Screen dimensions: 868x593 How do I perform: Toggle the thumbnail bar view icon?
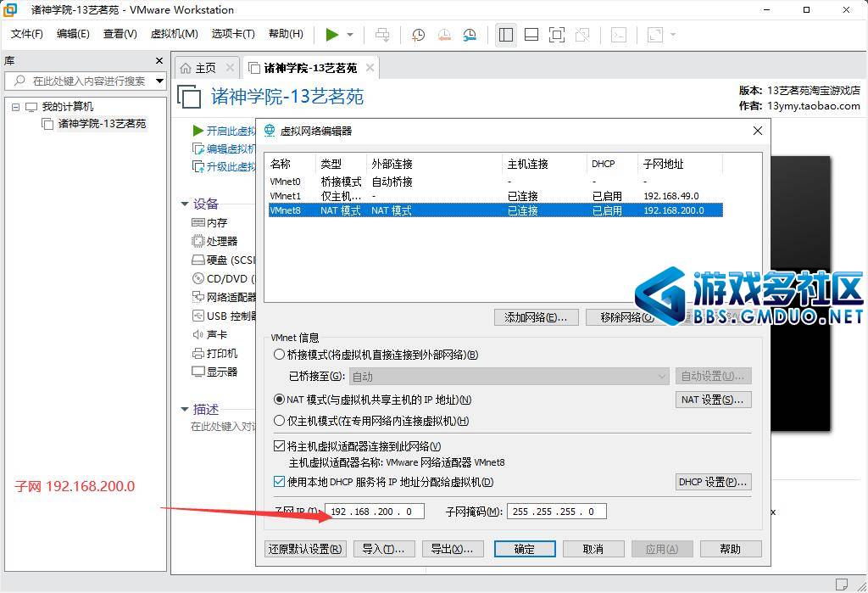[x=531, y=35]
